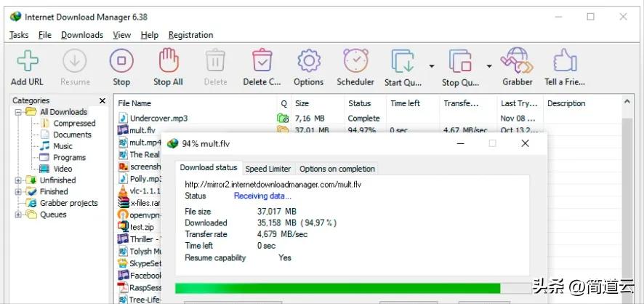Viewport: 644px width, 304px height.
Task: Switch to Options on completion tab
Action: [x=337, y=169]
